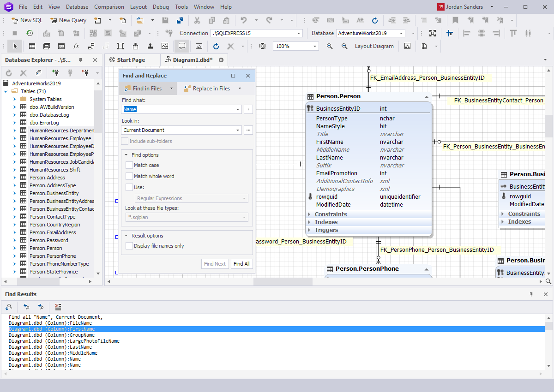Click the clear all find results icon
Screen dimensions: 554x392
click(58, 307)
